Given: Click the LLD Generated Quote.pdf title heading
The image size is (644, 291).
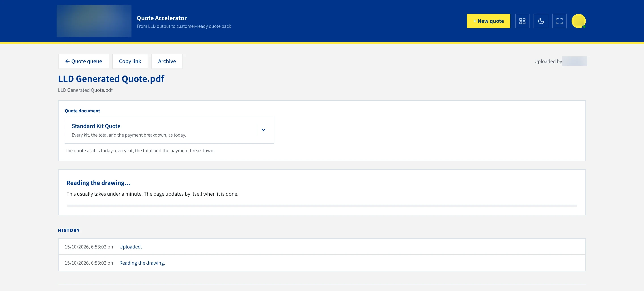Looking at the screenshot, I should tap(111, 79).
